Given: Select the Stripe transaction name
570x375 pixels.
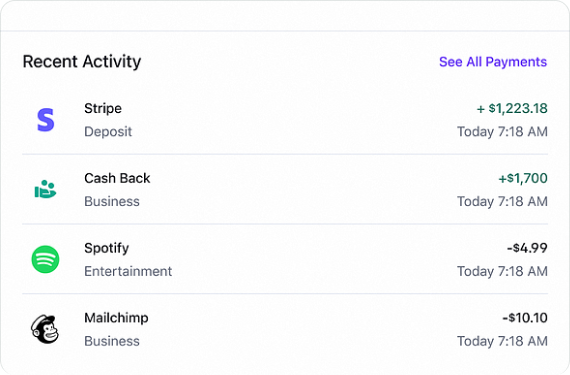Looking at the screenshot, I should click(103, 108).
